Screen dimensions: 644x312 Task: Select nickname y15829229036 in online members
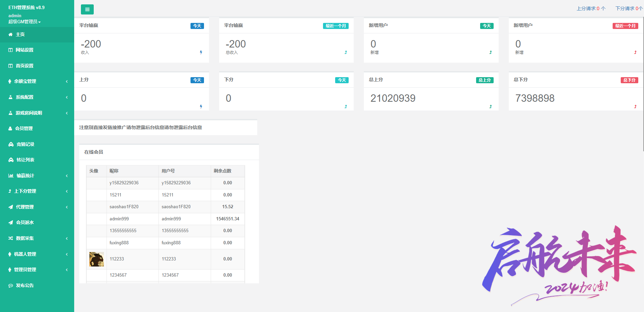tap(124, 183)
